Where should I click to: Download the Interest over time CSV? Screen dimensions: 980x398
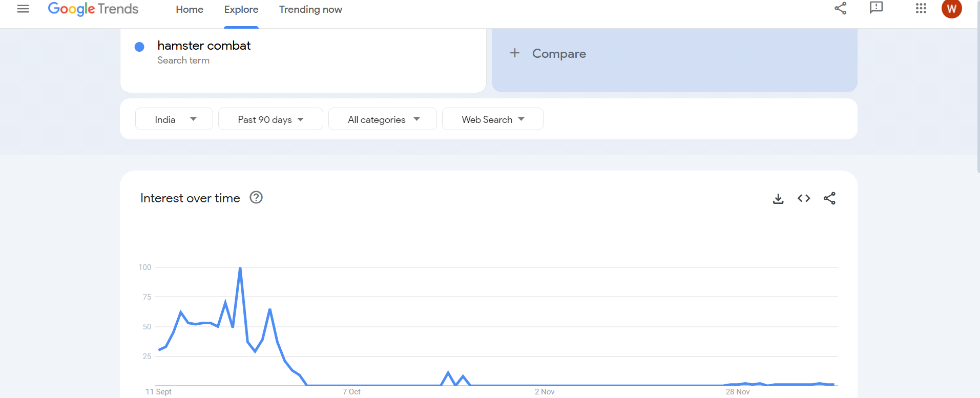[x=778, y=199]
